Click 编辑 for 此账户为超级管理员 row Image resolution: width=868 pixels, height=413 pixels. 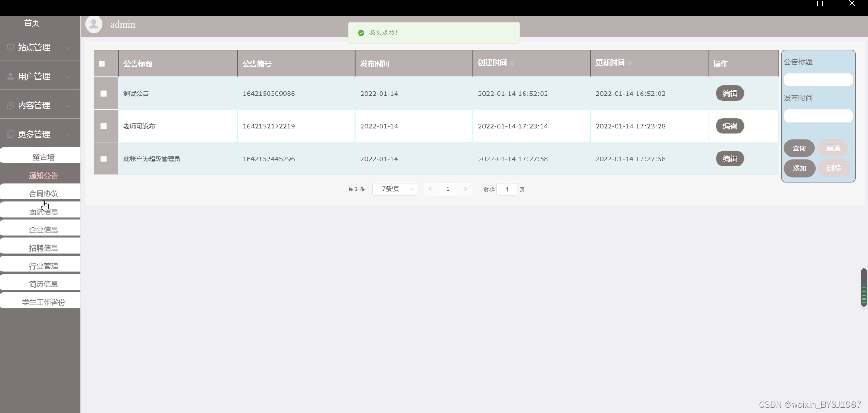point(730,159)
